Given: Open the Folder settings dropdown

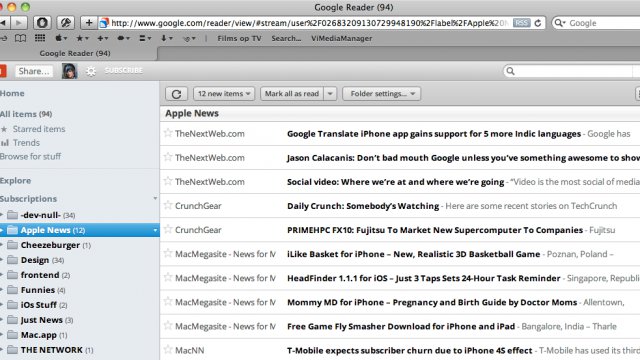Looking at the screenshot, I should tap(382, 93).
